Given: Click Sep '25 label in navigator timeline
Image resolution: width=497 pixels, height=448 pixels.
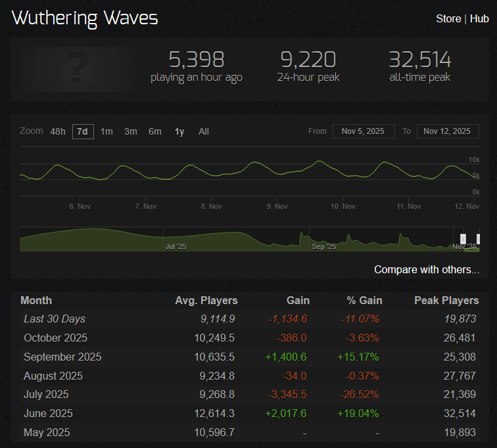Looking at the screenshot, I should click(x=323, y=246).
